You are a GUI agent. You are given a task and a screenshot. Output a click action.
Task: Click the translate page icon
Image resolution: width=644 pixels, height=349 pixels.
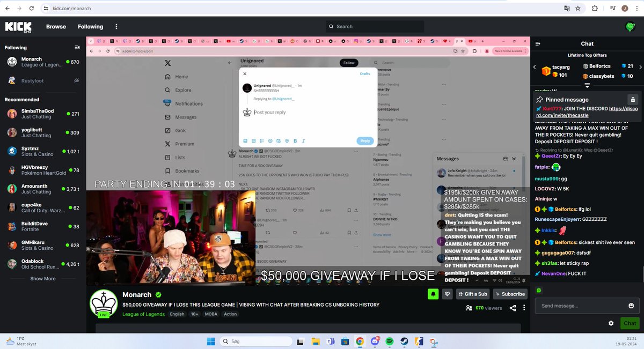567,9
